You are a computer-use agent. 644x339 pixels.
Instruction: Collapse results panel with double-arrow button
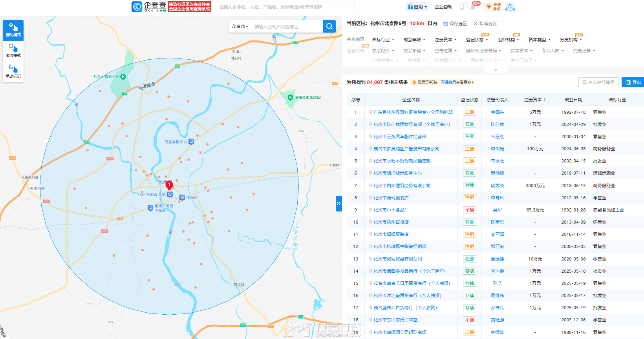point(338,204)
